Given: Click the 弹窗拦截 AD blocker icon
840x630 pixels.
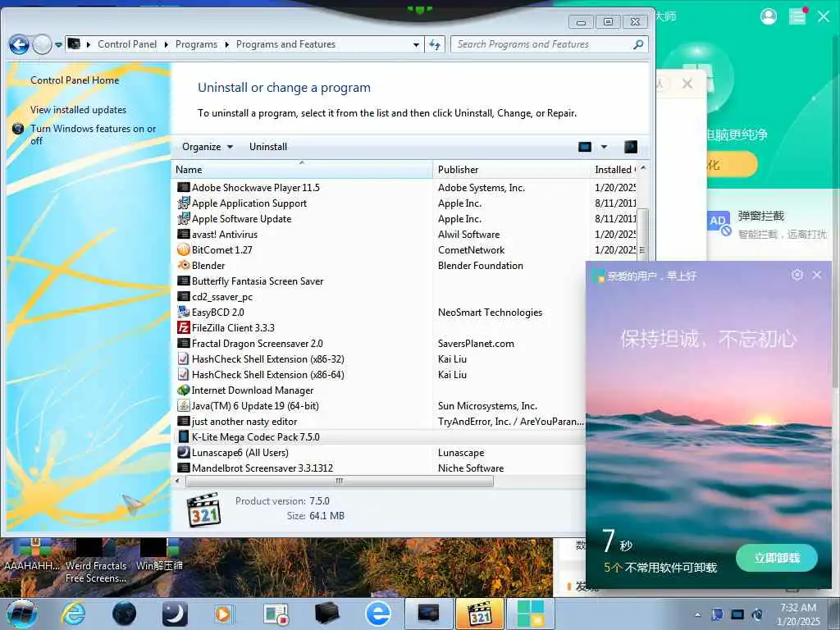Looking at the screenshot, I should (719, 223).
